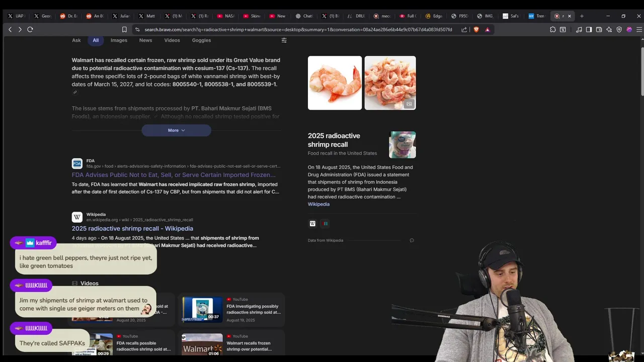644x362 pixels.
Task: Click the teal source icon beside the Wikipedia W
Action: click(326, 224)
